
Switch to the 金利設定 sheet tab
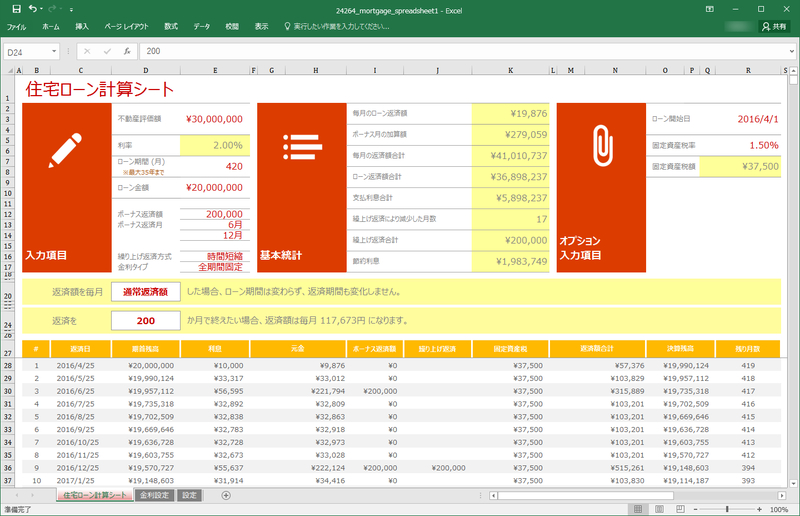click(154, 495)
